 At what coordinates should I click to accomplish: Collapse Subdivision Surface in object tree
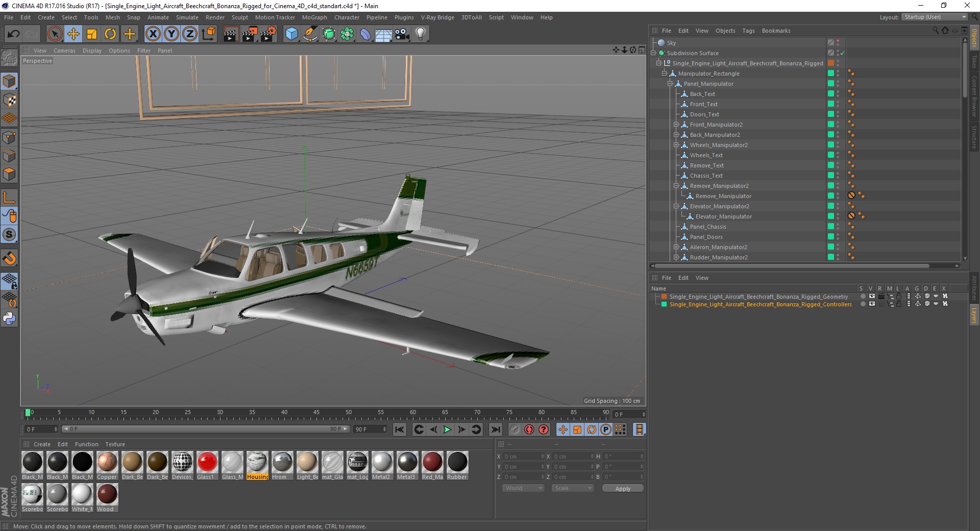click(x=653, y=53)
